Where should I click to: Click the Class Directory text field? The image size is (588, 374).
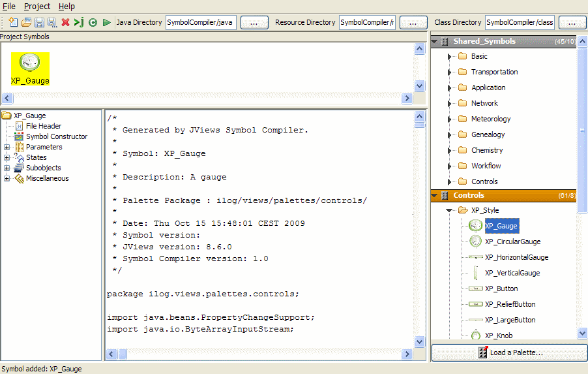pos(520,22)
